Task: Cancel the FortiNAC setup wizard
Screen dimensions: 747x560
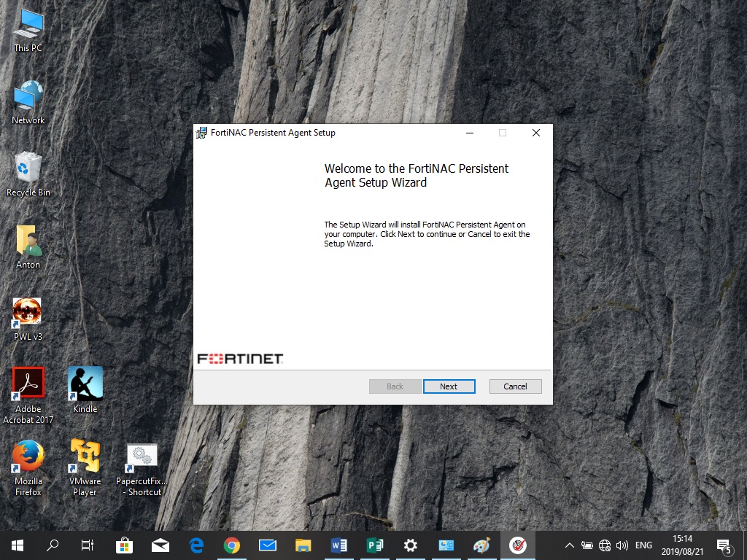Action: (x=515, y=386)
